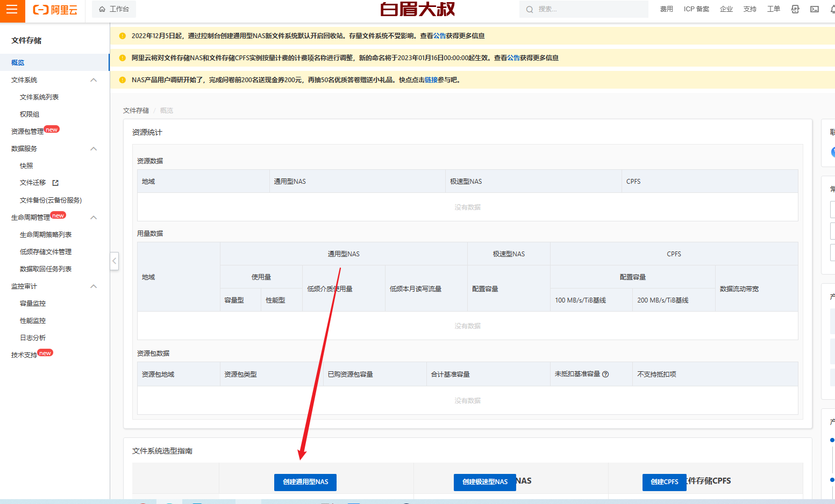Open 资源包管理
This screenshot has height=504, width=835.
tap(27, 131)
